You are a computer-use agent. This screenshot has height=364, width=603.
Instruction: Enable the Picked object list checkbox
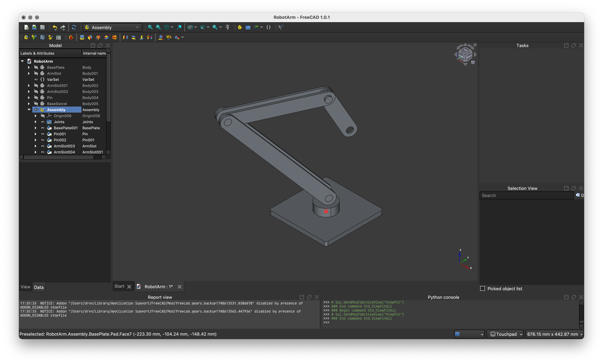coord(482,289)
